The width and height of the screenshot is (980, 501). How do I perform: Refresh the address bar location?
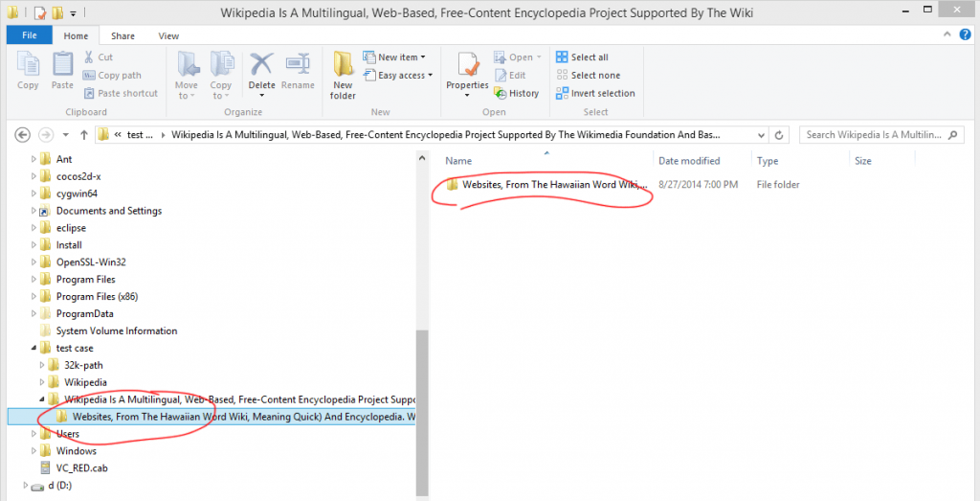click(779, 134)
